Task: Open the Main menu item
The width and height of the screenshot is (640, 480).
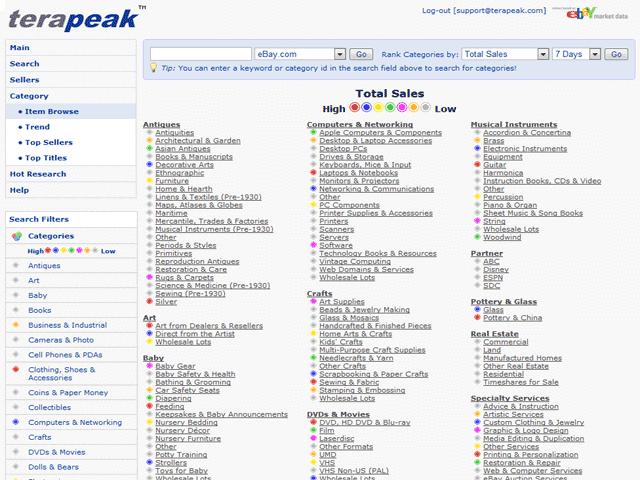Action: point(71,48)
